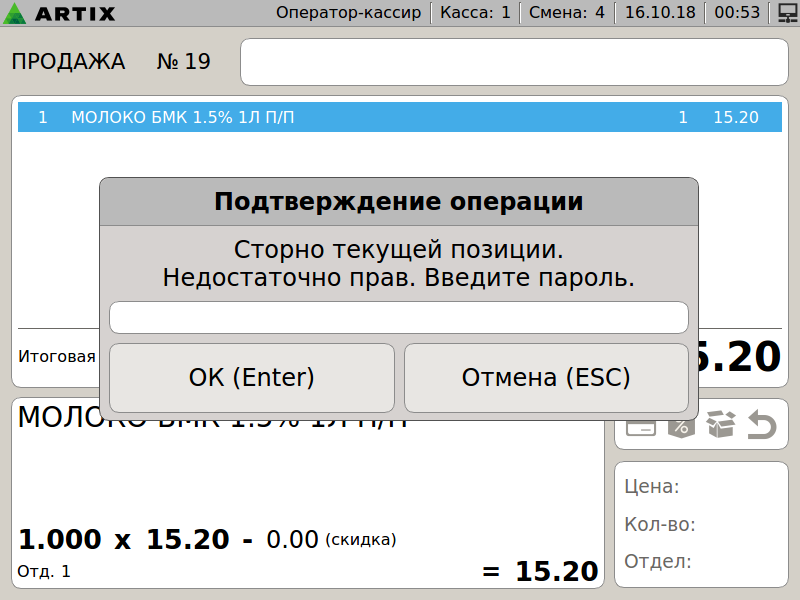Viewport: 800px width, 600px height.
Task: Click the Касса: 1 indicator
Action: coord(475,13)
